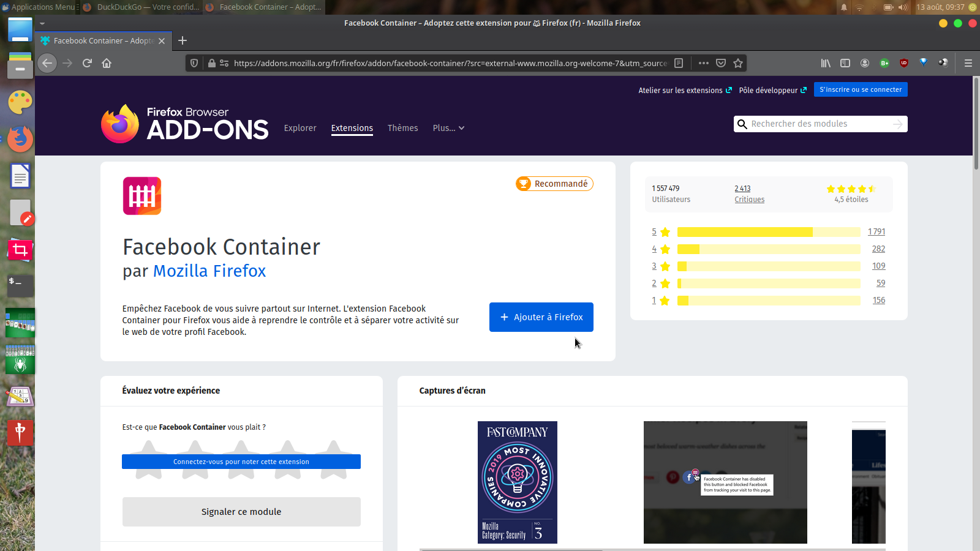Open Atelier sur les extensions link

(x=685, y=90)
